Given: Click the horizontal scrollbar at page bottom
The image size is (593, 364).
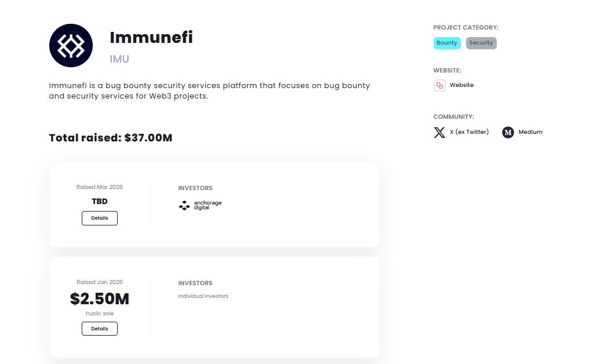Looking at the screenshot, I should click(214, 361).
